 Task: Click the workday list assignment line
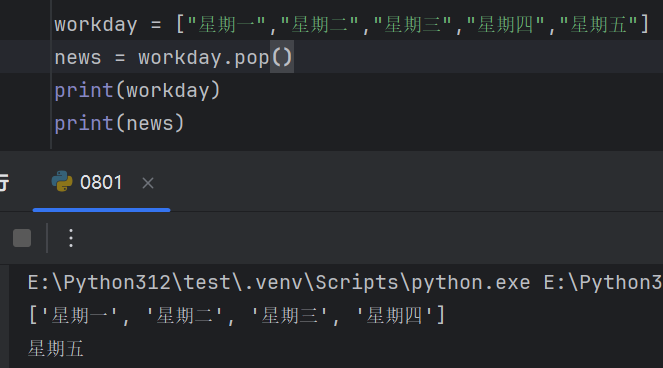click(x=351, y=24)
